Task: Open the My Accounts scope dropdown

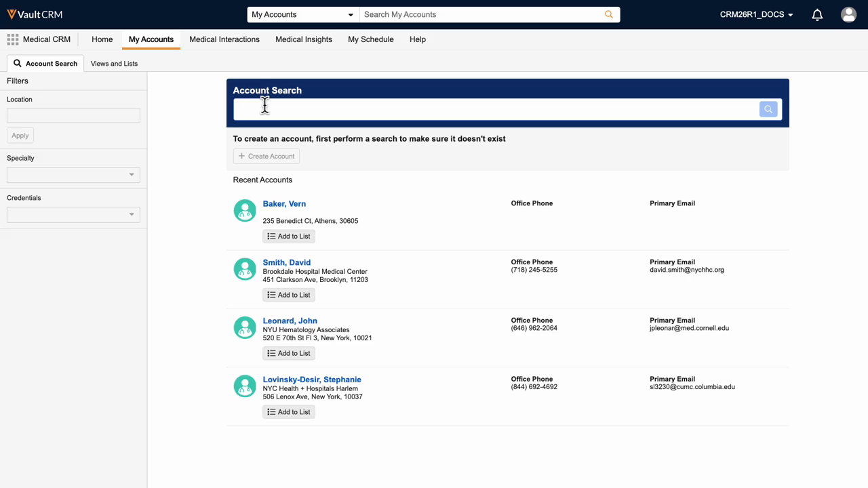Action: tap(302, 14)
